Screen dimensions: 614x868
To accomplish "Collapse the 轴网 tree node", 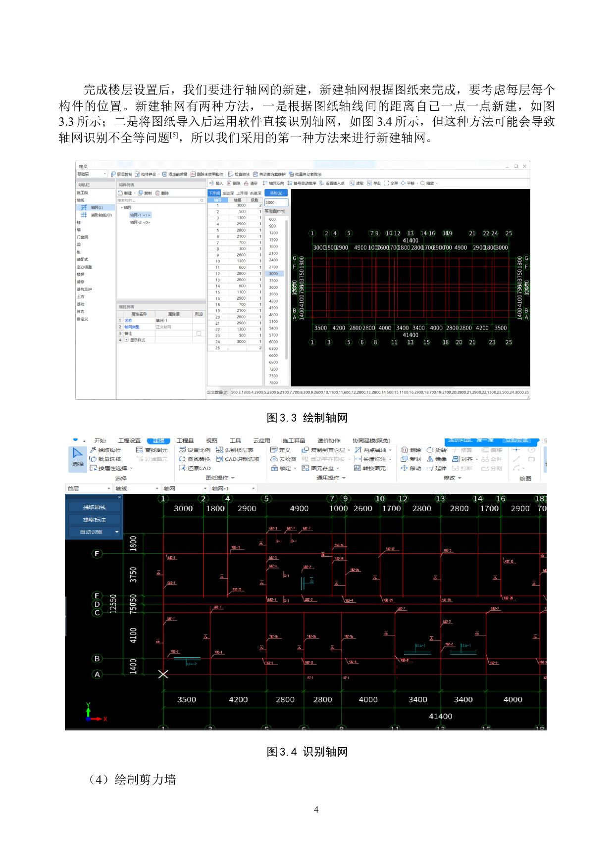I will click(122, 208).
